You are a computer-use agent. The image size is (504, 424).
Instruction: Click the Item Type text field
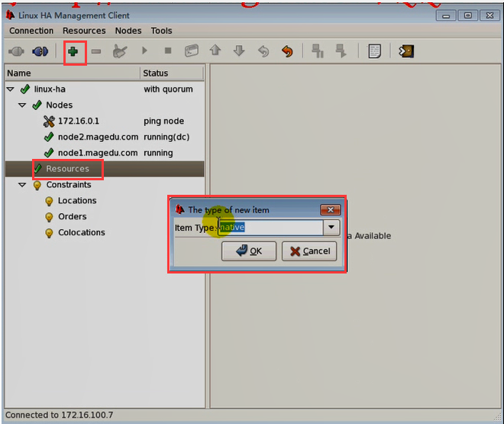270,227
